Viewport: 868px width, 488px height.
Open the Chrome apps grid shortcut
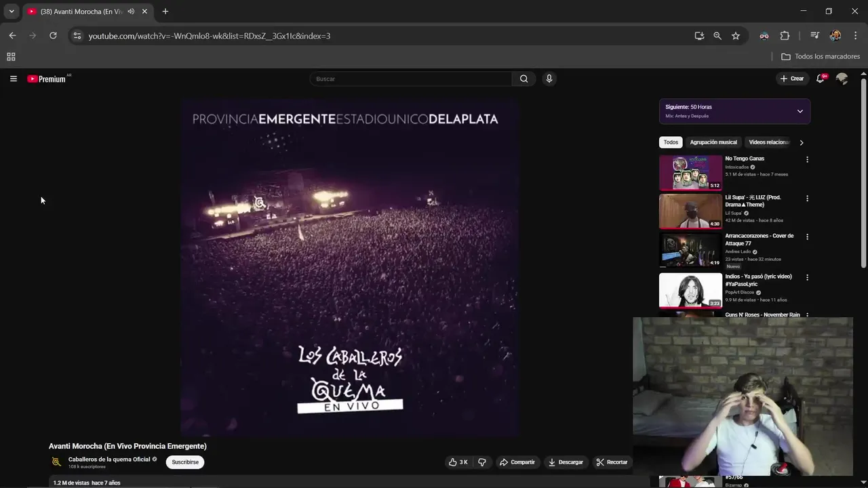(x=11, y=57)
